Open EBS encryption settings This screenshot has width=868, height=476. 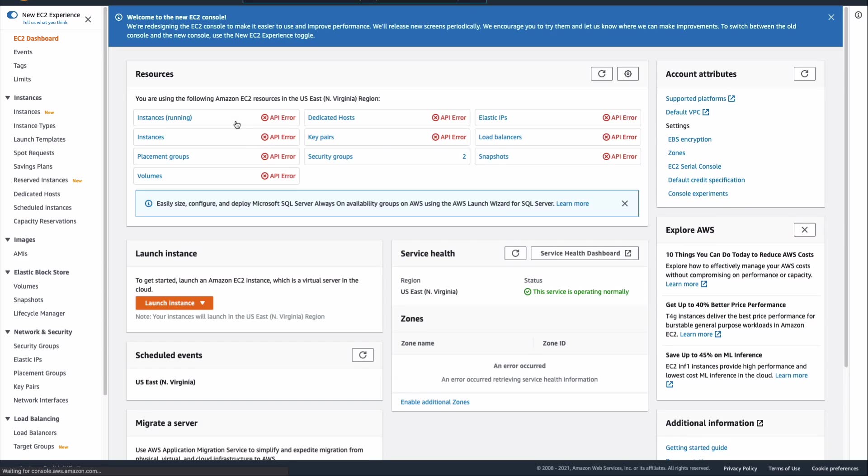click(x=690, y=139)
